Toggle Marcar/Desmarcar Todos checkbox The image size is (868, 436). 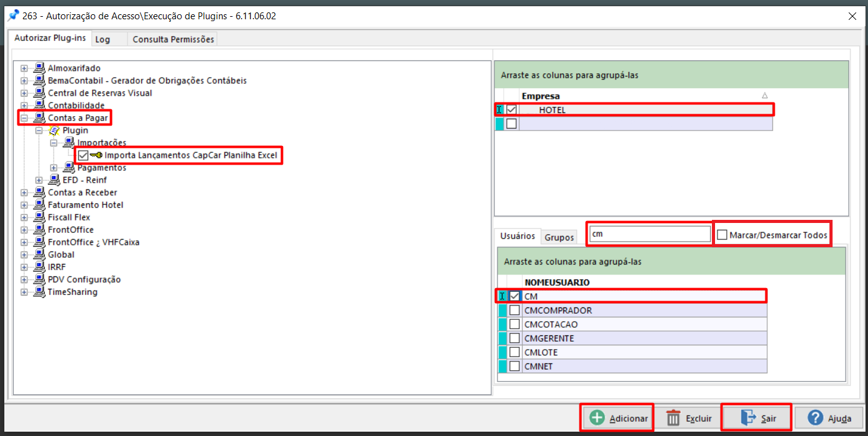(x=722, y=235)
